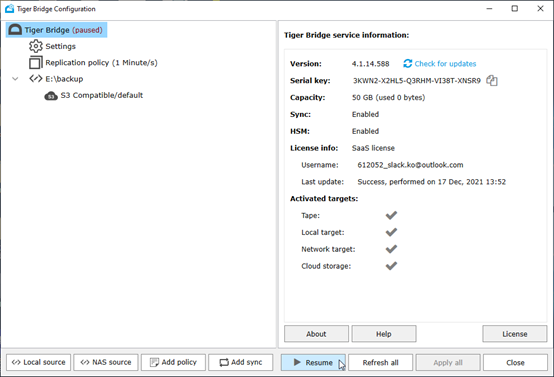This screenshot has width=554, height=377.
Task: Open the About dialog
Action: pyautogui.click(x=316, y=334)
